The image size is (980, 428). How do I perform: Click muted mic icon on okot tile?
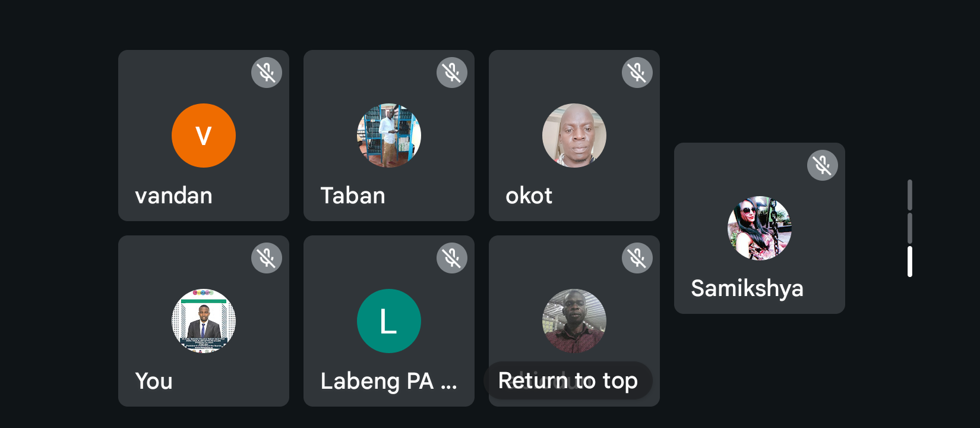coord(637,73)
